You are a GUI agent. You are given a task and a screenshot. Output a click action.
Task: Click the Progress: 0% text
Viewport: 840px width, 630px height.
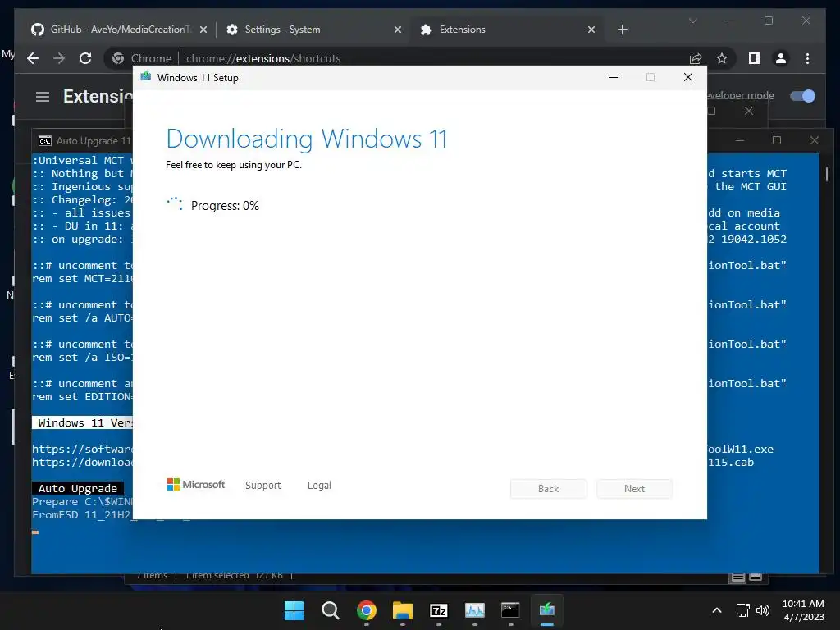click(225, 206)
